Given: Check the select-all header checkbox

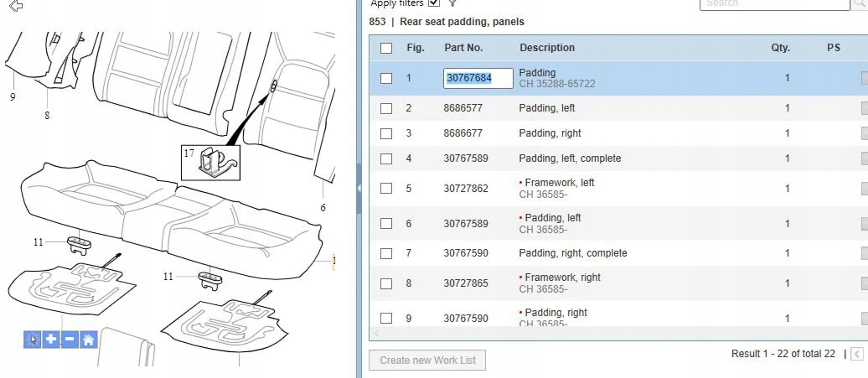Looking at the screenshot, I should [x=386, y=48].
